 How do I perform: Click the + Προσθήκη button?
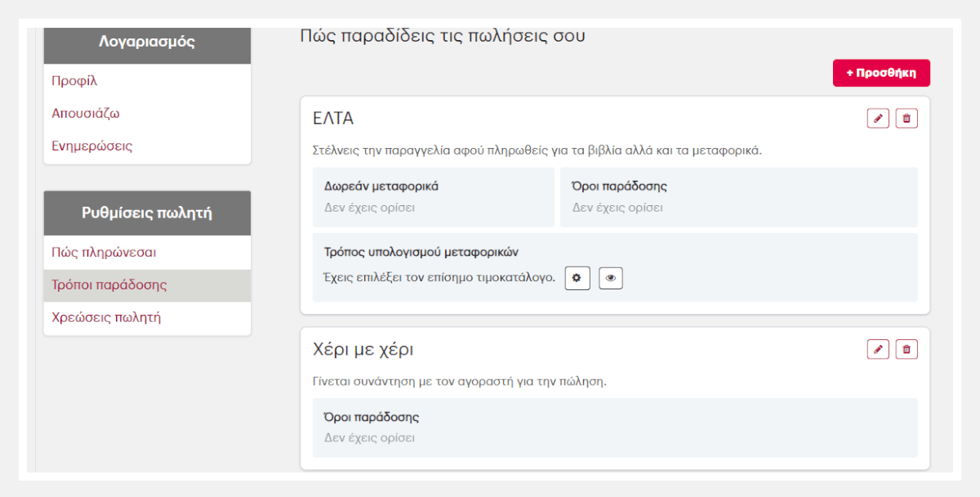pos(881,73)
